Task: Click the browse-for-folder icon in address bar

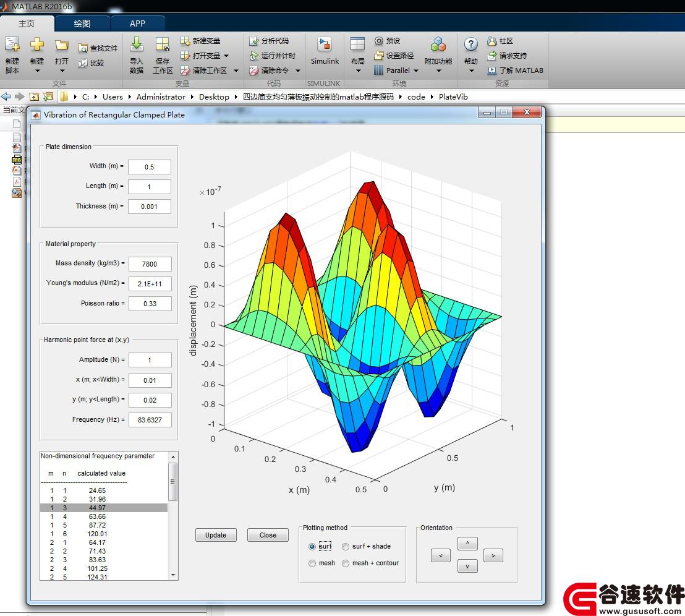Action: point(48,96)
